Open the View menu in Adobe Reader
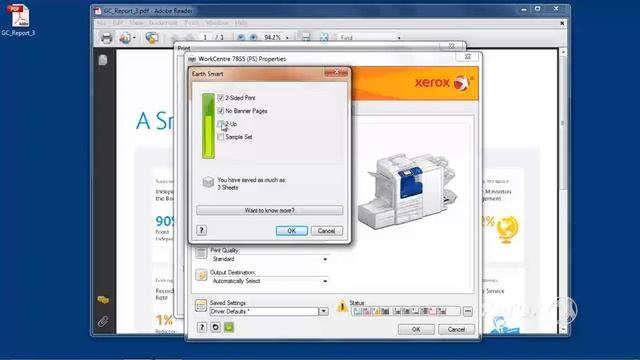Viewport: 640px width, 360px height. point(137,23)
